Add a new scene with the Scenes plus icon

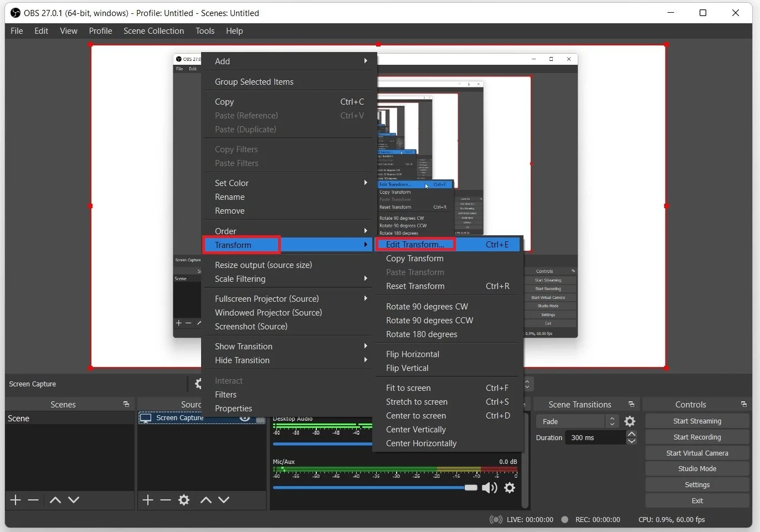click(16, 500)
